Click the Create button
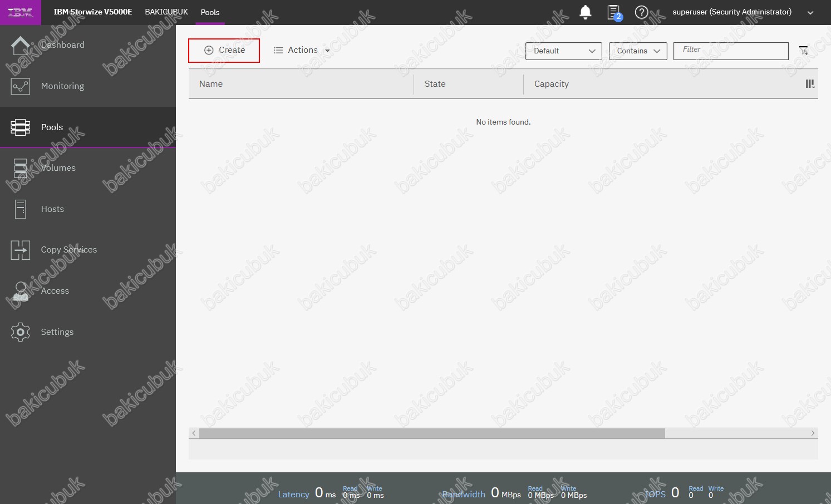This screenshot has width=831, height=504. pos(224,51)
